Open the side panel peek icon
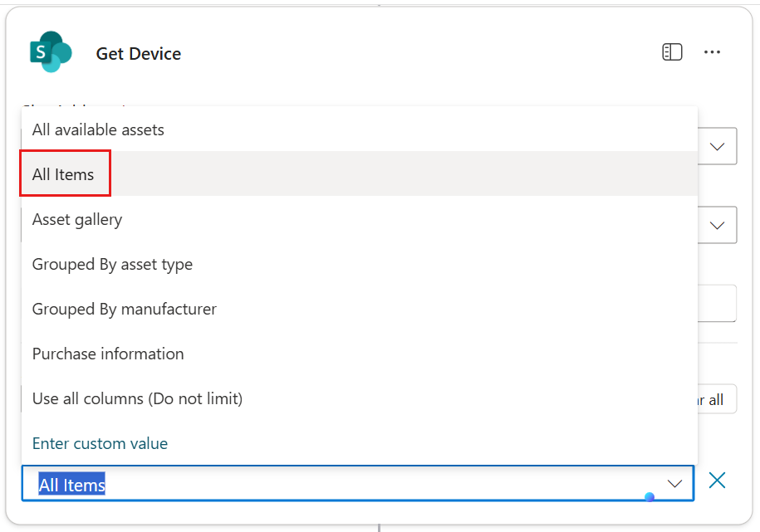The image size is (760, 532). (x=671, y=51)
